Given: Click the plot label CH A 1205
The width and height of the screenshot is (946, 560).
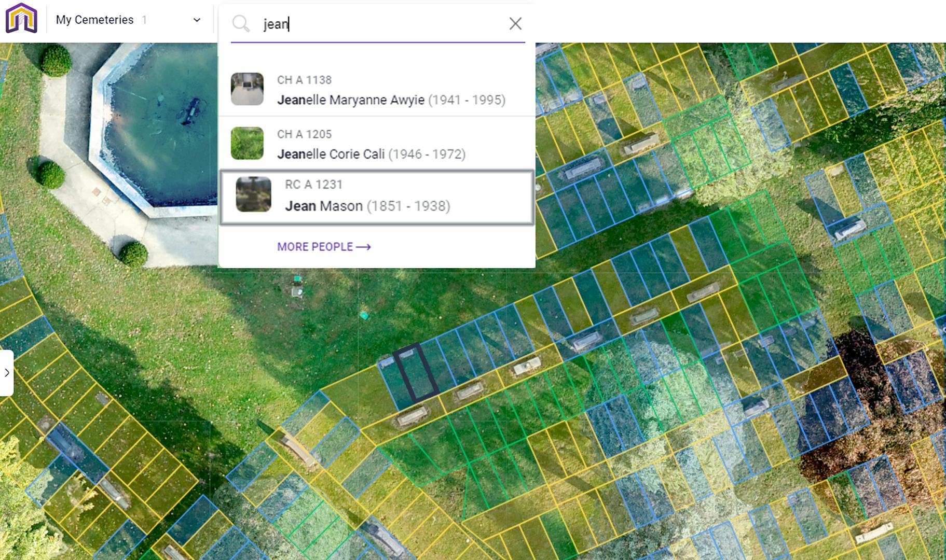Looking at the screenshot, I should 304,134.
